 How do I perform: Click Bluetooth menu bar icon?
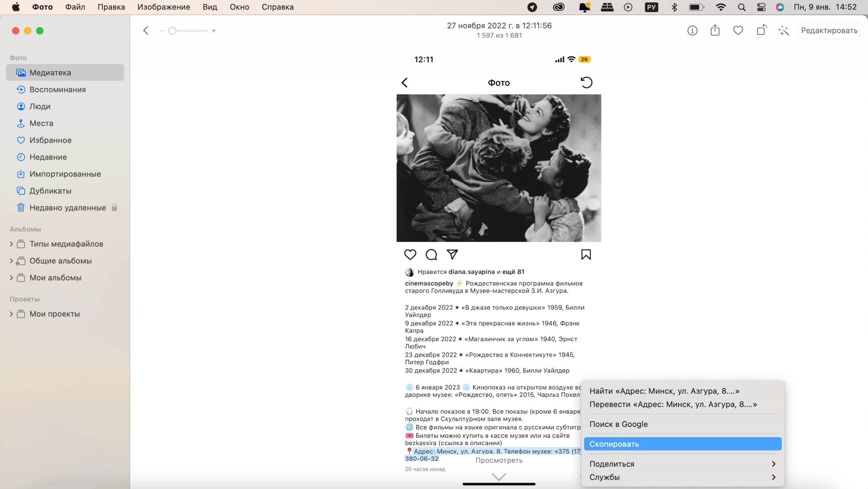[x=674, y=7]
